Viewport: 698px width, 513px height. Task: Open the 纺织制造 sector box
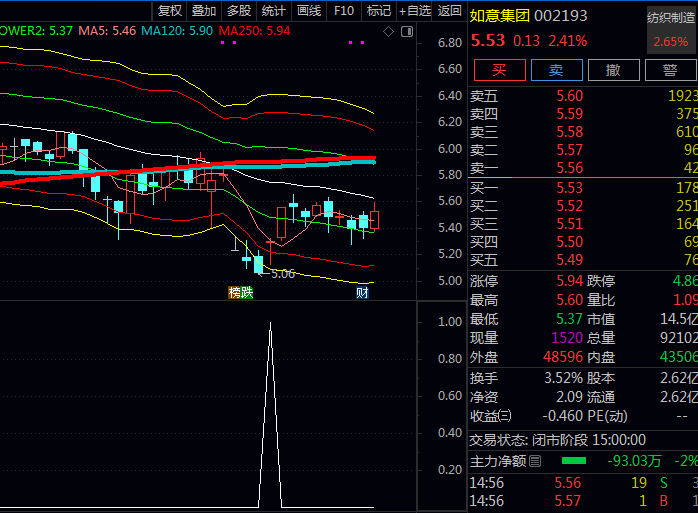(671, 30)
